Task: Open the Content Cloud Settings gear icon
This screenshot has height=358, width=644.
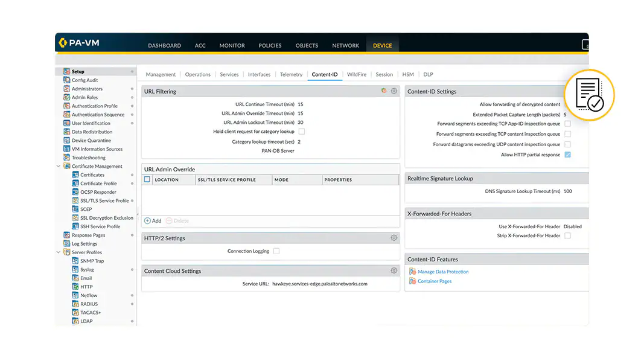Action: [394, 270]
